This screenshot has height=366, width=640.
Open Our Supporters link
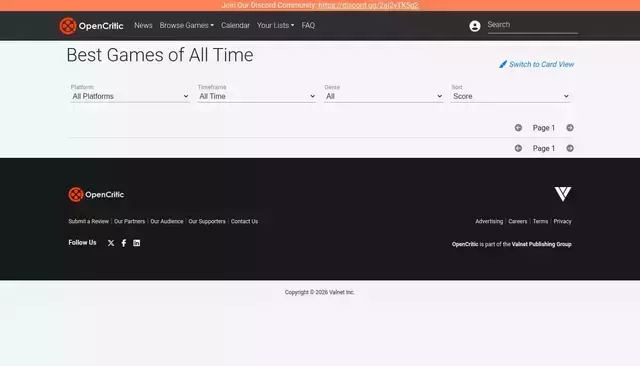coord(207,221)
